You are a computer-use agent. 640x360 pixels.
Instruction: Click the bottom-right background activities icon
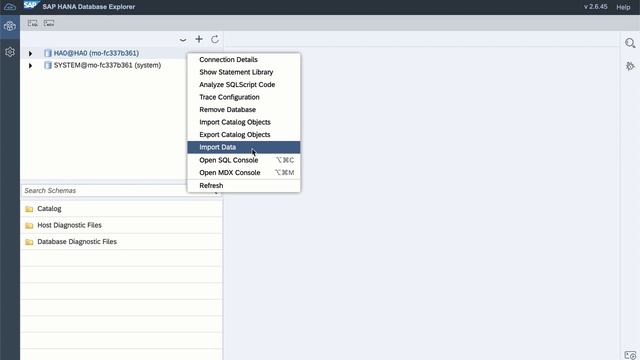tap(630, 355)
